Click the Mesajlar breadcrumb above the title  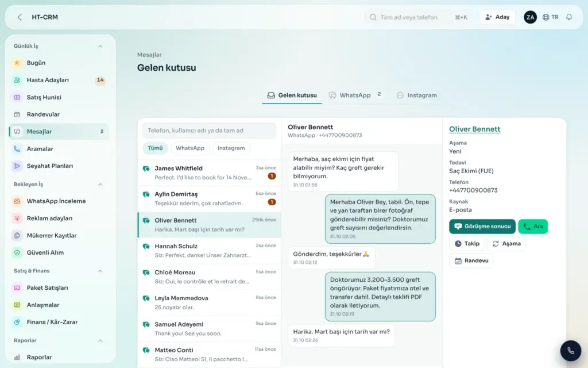click(x=149, y=55)
